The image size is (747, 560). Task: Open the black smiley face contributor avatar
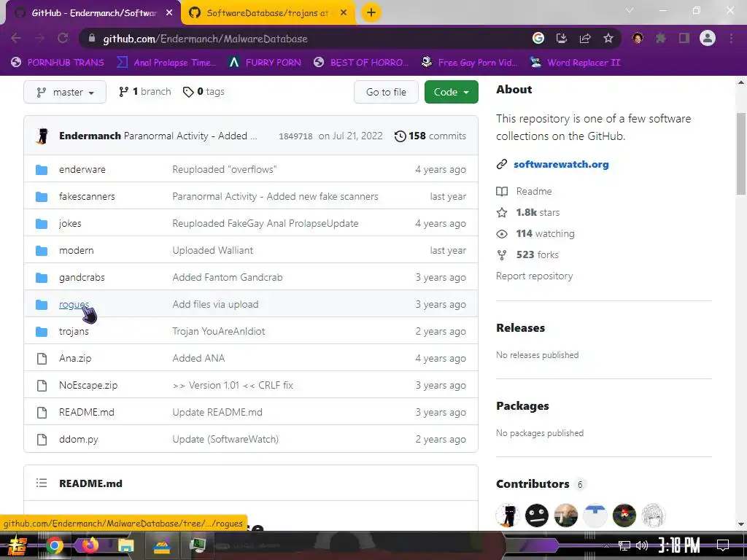coord(537,516)
